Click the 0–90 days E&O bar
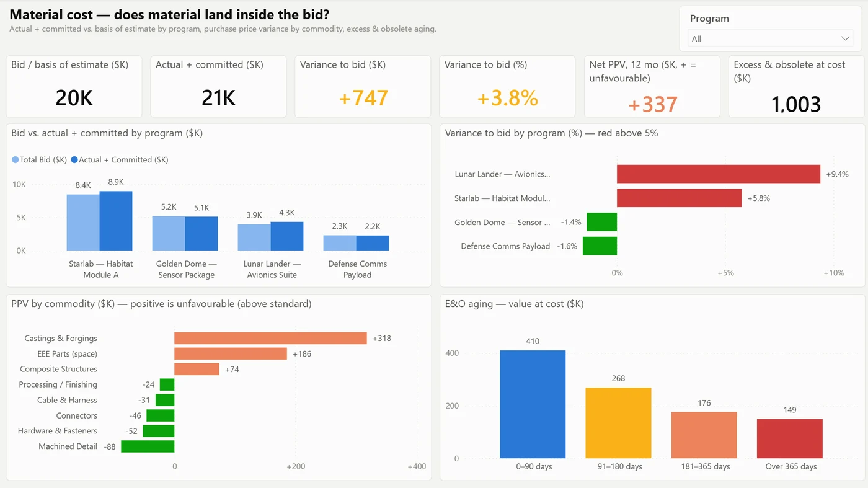The height and width of the screenshot is (488, 868). (x=533, y=404)
